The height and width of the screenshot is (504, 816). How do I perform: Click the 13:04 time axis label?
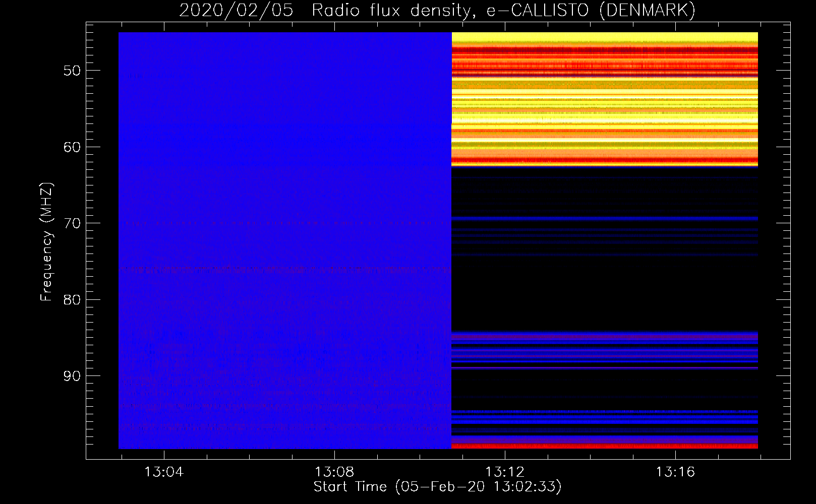click(164, 472)
